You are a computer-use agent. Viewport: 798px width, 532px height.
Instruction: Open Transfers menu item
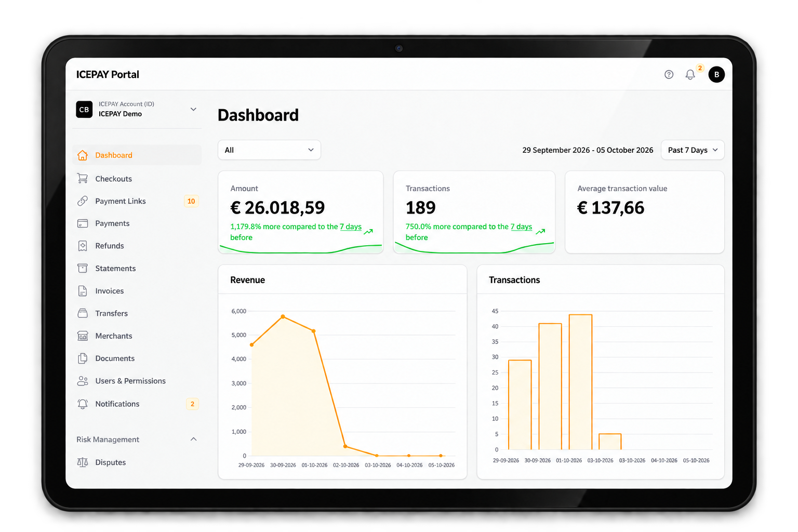pos(137,313)
